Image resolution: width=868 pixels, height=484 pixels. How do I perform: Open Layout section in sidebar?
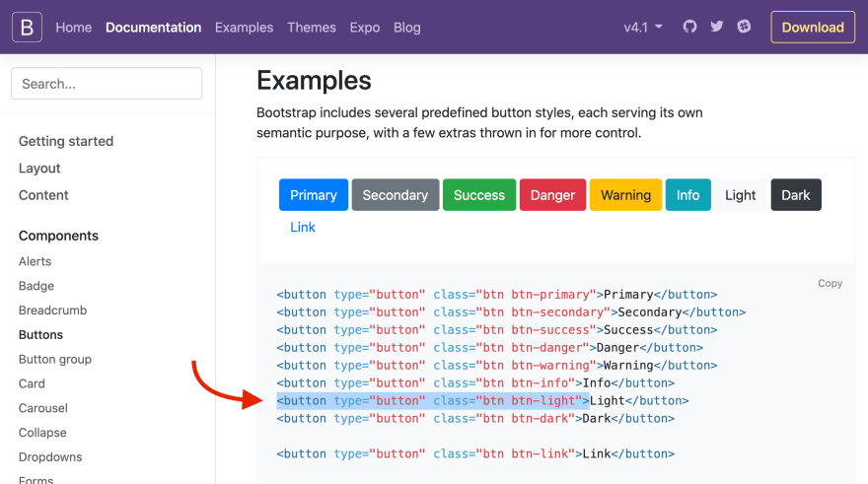click(39, 169)
